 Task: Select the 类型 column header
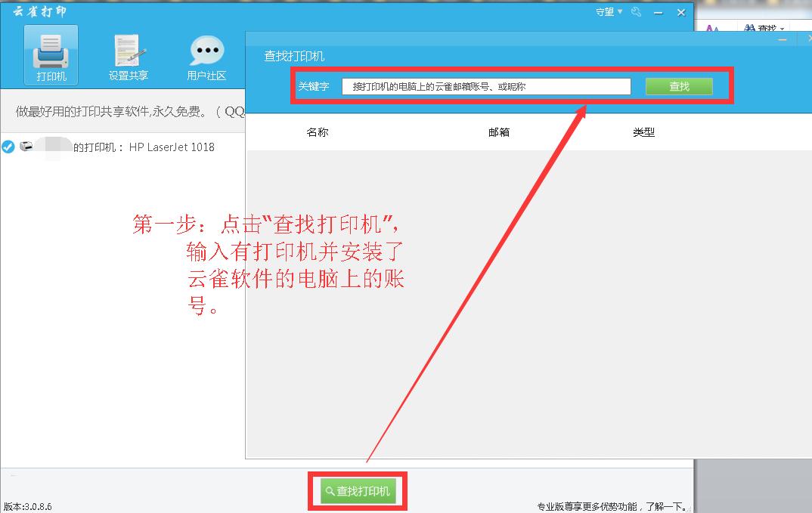644,131
